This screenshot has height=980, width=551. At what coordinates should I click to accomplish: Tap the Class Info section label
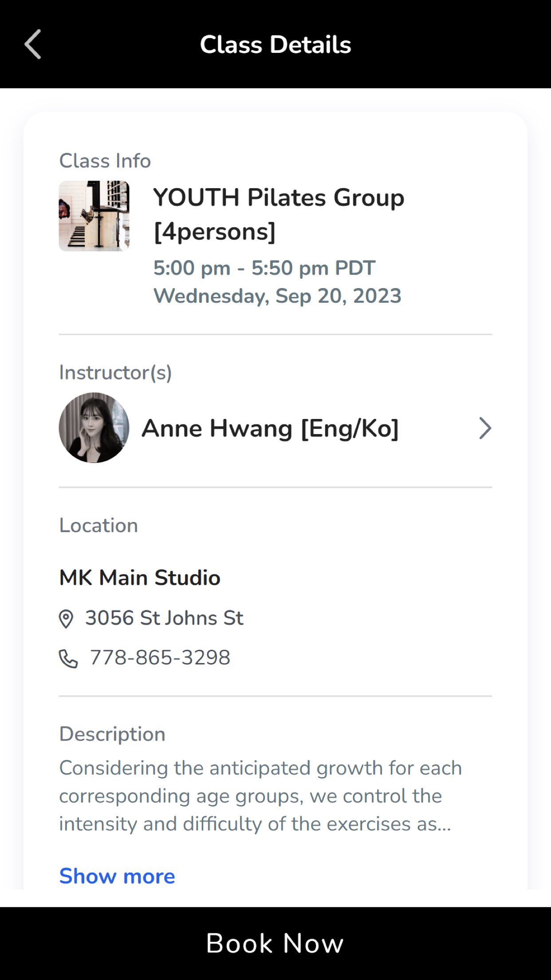(105, 161)
